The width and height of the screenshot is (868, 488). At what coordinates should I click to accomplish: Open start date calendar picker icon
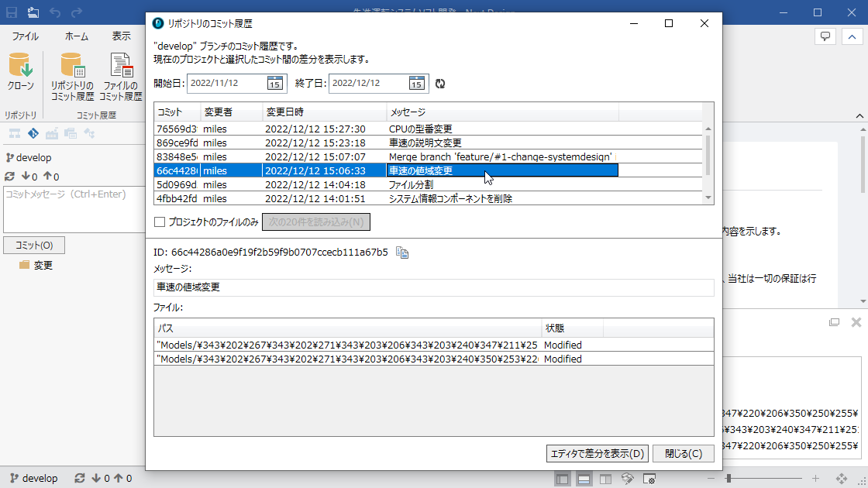pyautogui.click(x=274, y=83)
